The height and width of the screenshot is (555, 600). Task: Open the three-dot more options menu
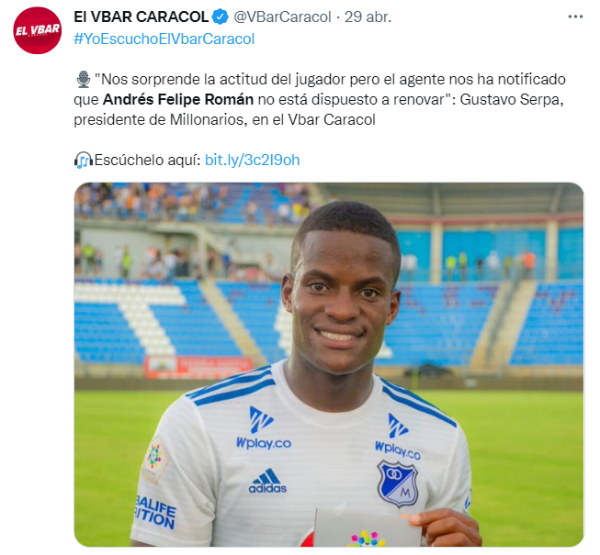coord(575,17)
